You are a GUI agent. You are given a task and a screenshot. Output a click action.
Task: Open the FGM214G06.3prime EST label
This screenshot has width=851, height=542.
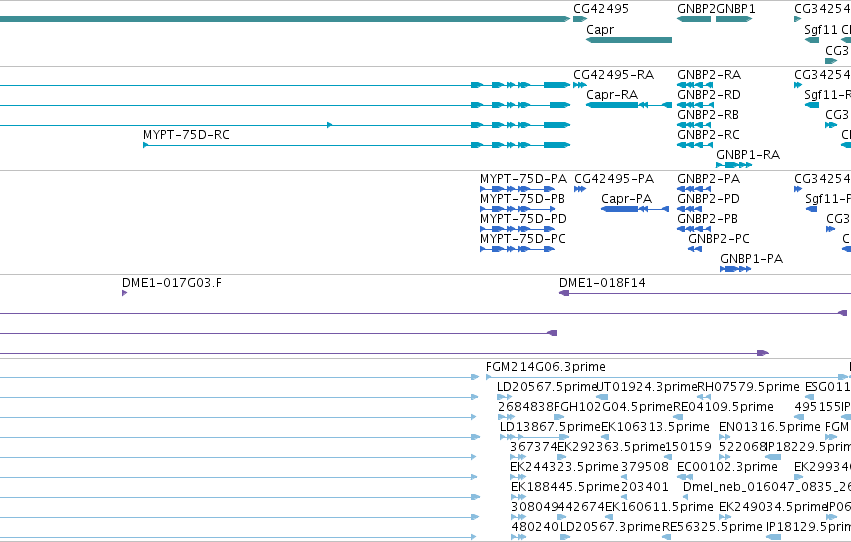click(x=545, y=367)
